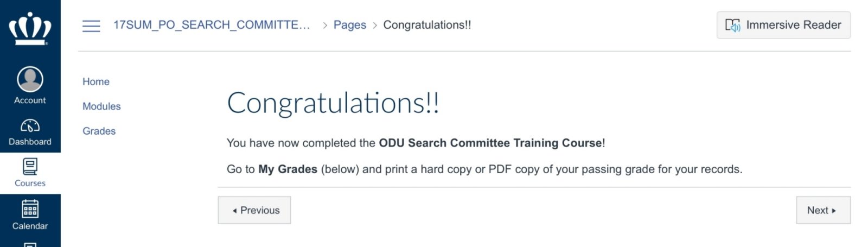Open the Calendar icon
868x247 pixels.
(30, 209)
